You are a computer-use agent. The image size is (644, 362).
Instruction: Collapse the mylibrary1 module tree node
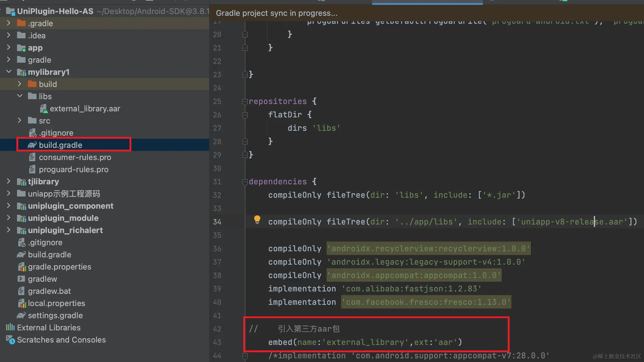(x=9, y=72)
